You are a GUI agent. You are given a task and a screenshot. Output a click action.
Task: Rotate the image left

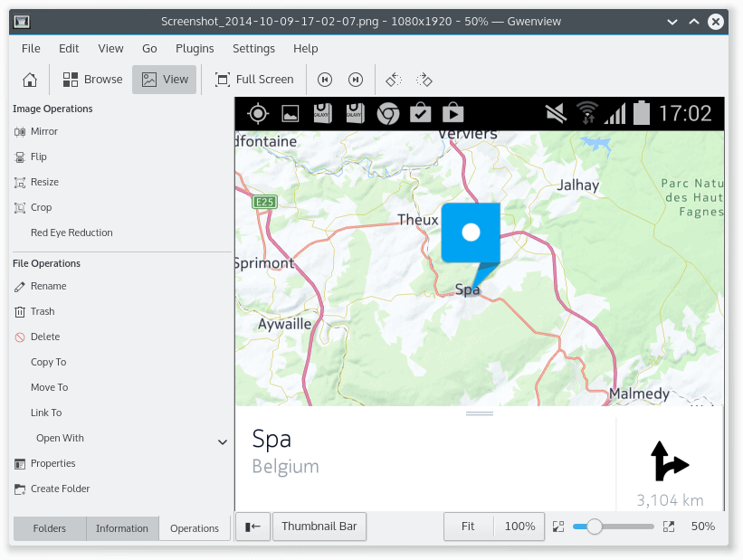pyautogui.click(x=394, y=80)
